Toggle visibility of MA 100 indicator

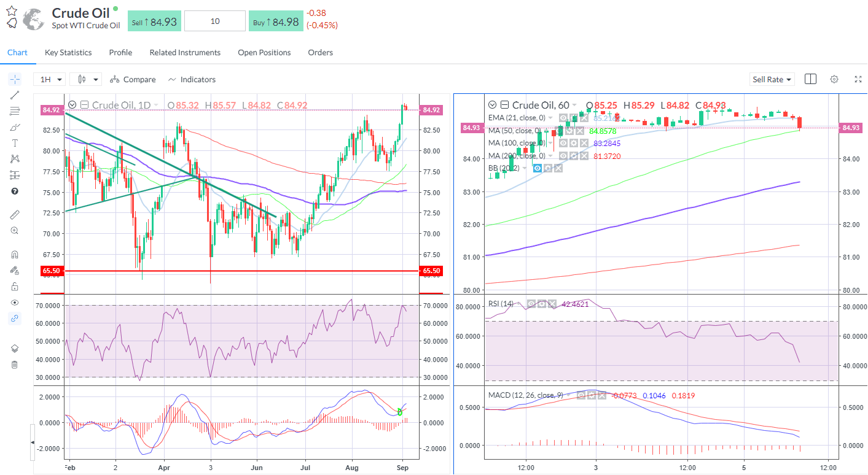(x=563, y=143)
